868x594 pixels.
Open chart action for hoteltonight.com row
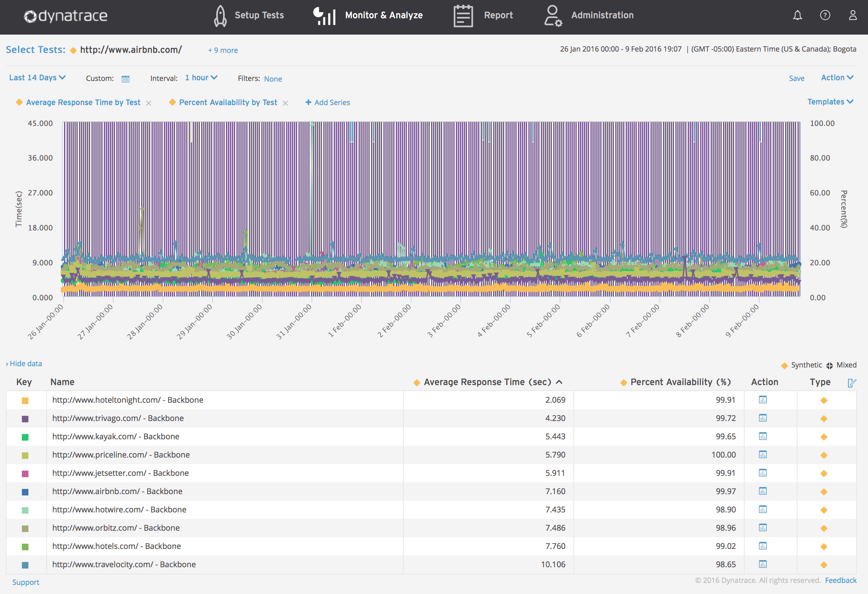[x=763, y=400]
